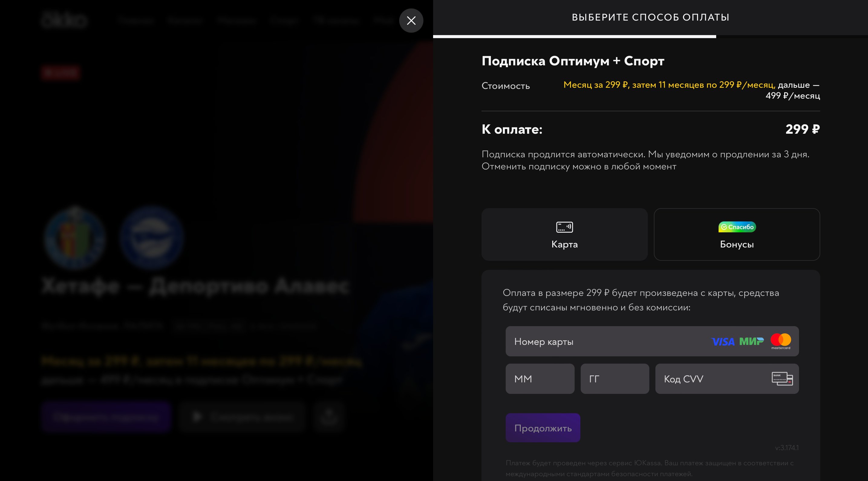The image size is (868, 481).
Task: Click the blurred purple subscribe button
Action: (106, 417)
